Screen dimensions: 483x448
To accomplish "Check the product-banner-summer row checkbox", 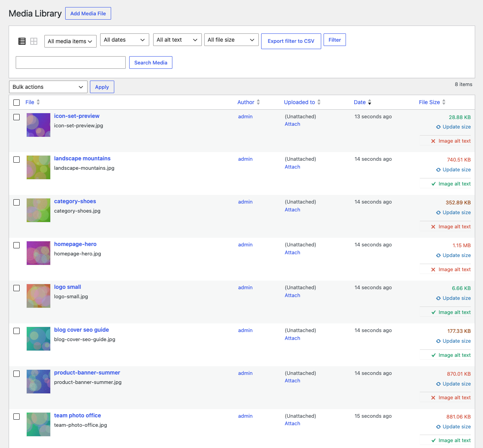I will [x=16, y=374].
